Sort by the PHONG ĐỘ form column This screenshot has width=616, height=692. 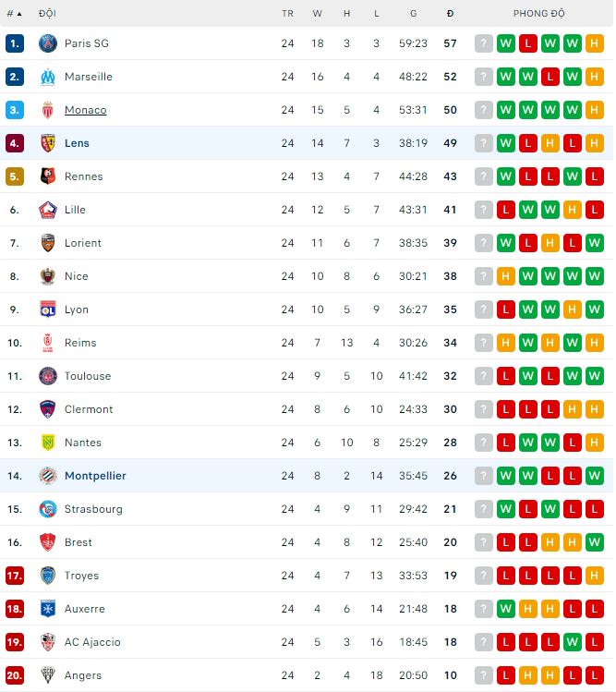point(539,14)
